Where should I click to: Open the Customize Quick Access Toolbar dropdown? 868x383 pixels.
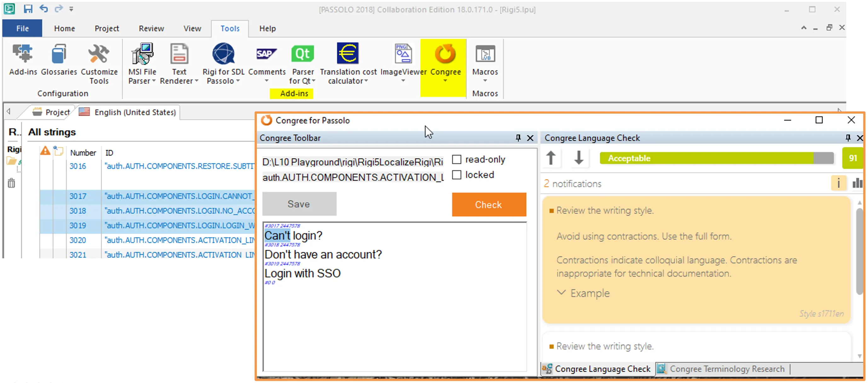(x=71, y=9)
